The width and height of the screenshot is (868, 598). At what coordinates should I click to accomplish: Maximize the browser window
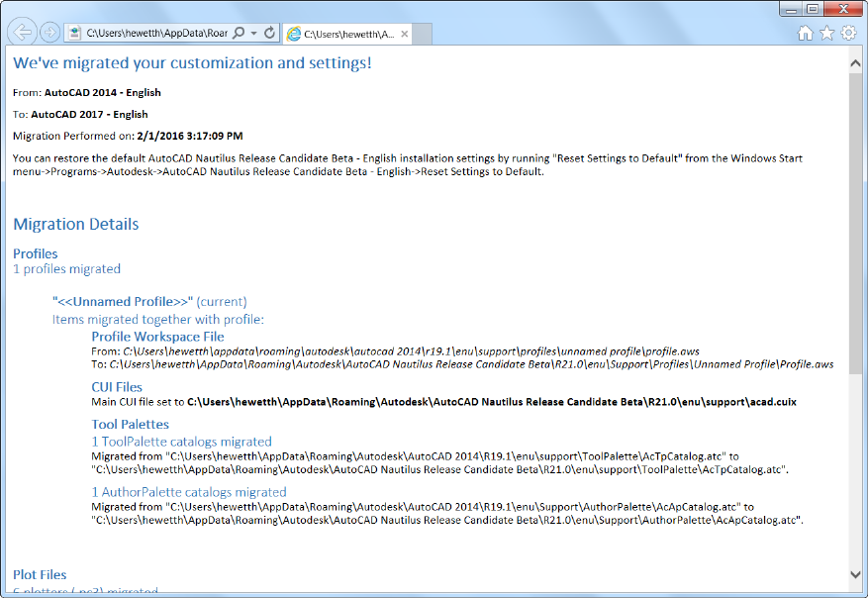[x=813, y=9]
